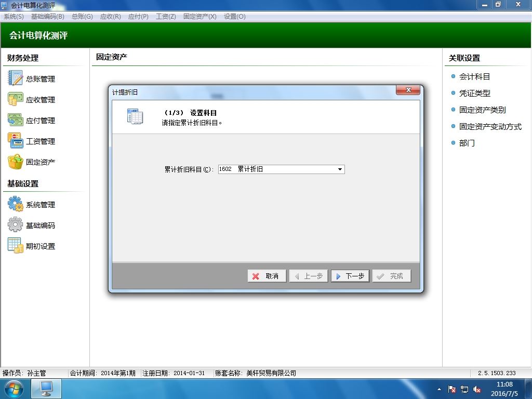Open 应付管理 cash icon
This screenshot has height=399, width=532.
pos(15,120)
